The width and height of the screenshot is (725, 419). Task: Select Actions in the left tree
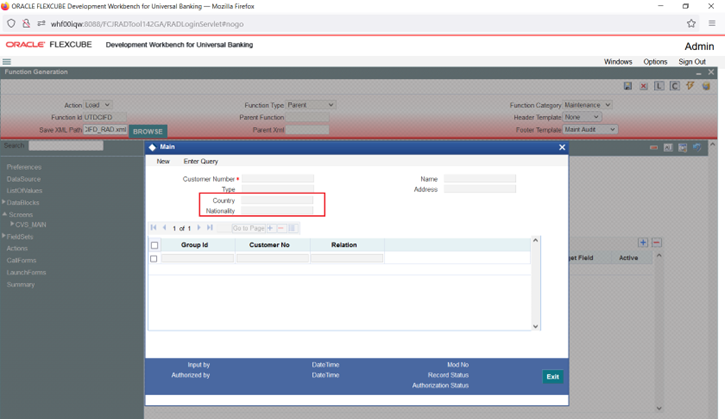coord(17,248)
